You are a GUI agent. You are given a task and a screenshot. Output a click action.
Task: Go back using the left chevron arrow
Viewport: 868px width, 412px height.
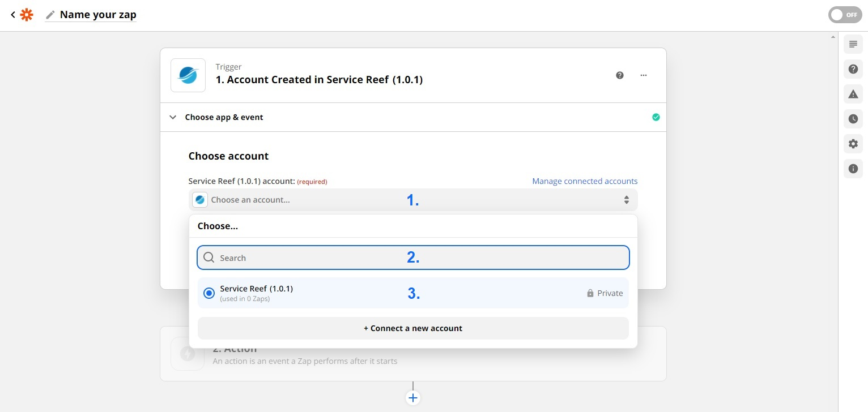12,15
